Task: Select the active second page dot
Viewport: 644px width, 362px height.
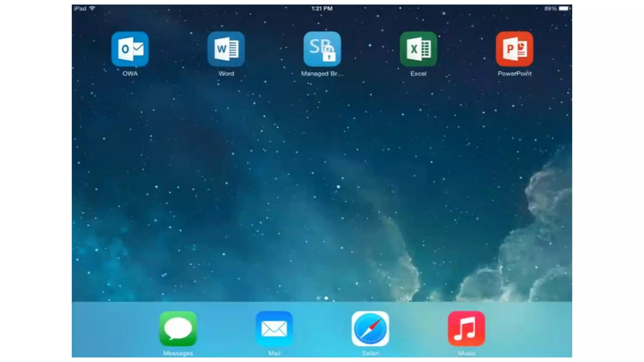Action: [326, 298]
